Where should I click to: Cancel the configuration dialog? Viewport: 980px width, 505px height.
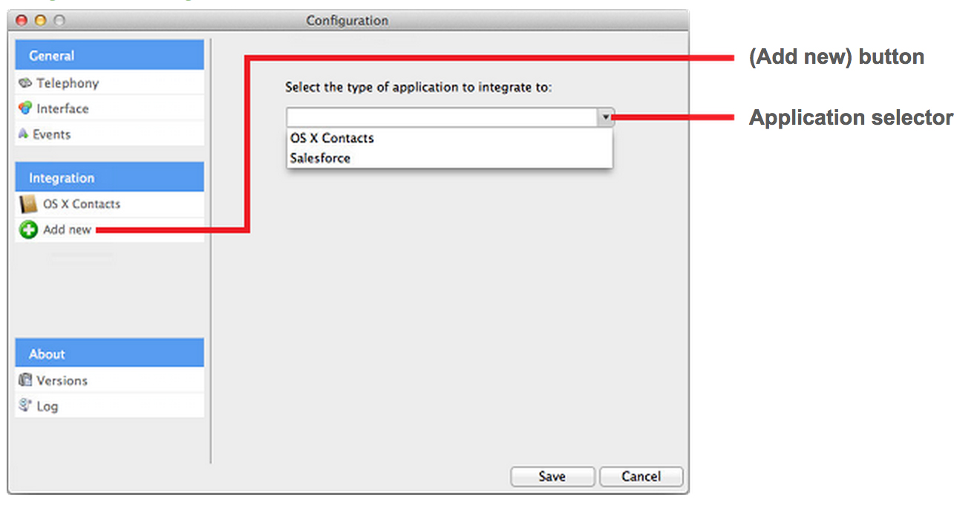click(641, 477)
